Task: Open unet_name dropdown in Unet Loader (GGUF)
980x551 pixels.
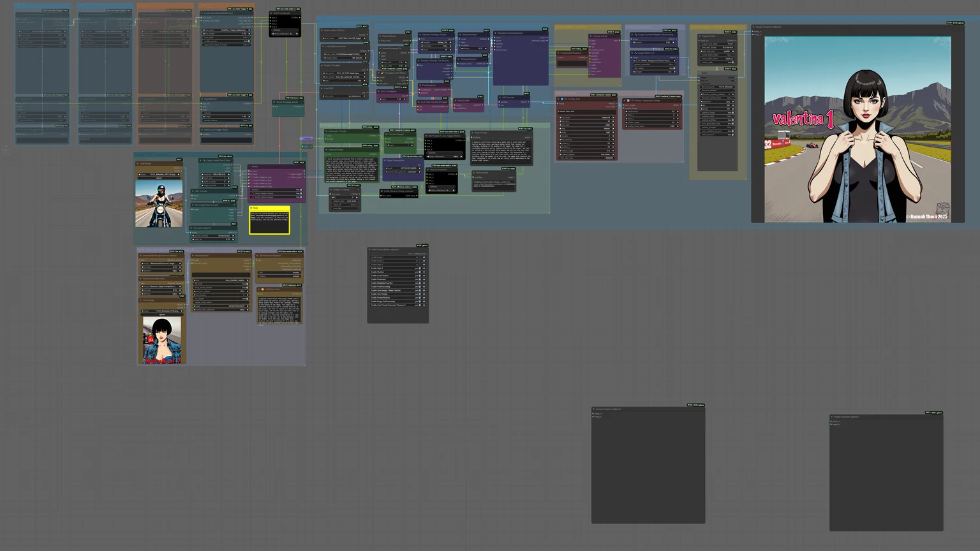Action: click(x=344, y=38)
